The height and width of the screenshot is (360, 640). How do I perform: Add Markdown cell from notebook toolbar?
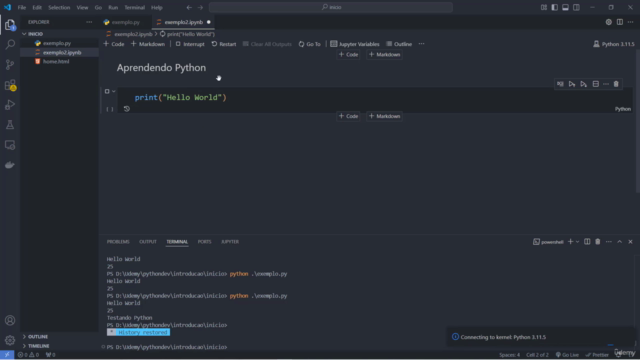click(148, 44)
